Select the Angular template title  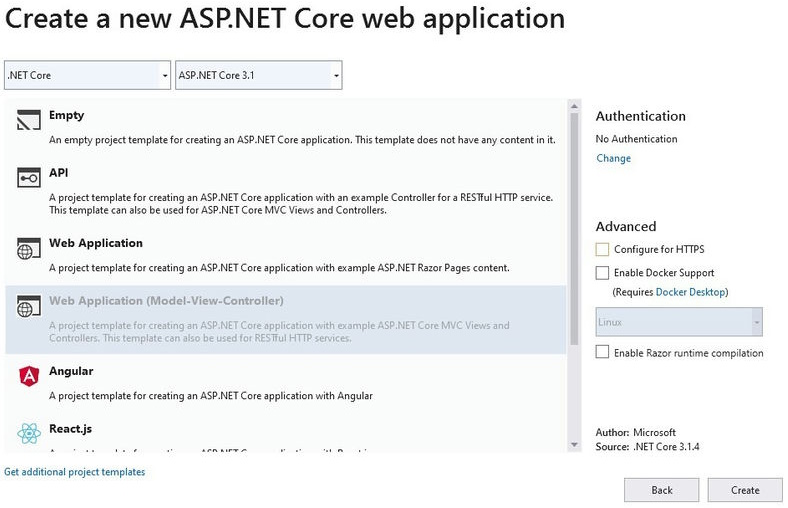tap(71, 371)
